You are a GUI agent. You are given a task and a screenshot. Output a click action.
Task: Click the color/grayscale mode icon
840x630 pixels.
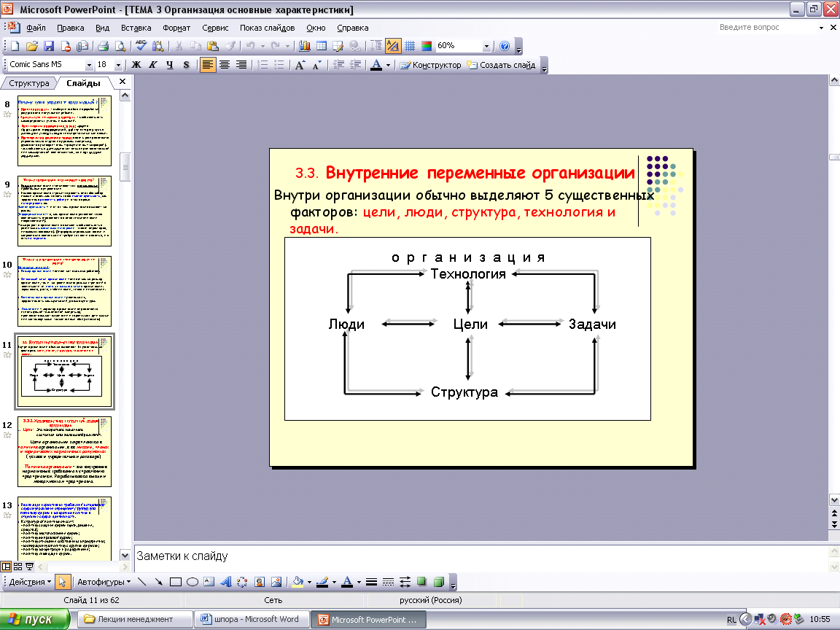[x=427, y=46]
